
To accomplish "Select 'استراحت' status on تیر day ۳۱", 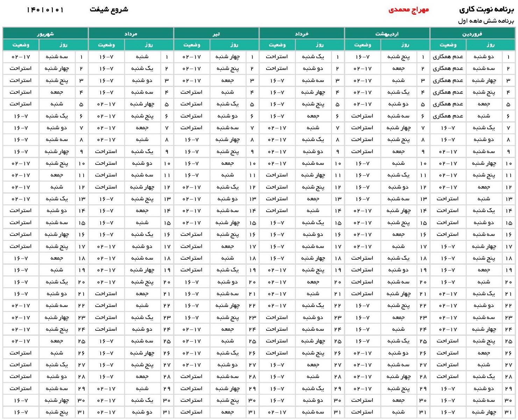I will 192,412.
